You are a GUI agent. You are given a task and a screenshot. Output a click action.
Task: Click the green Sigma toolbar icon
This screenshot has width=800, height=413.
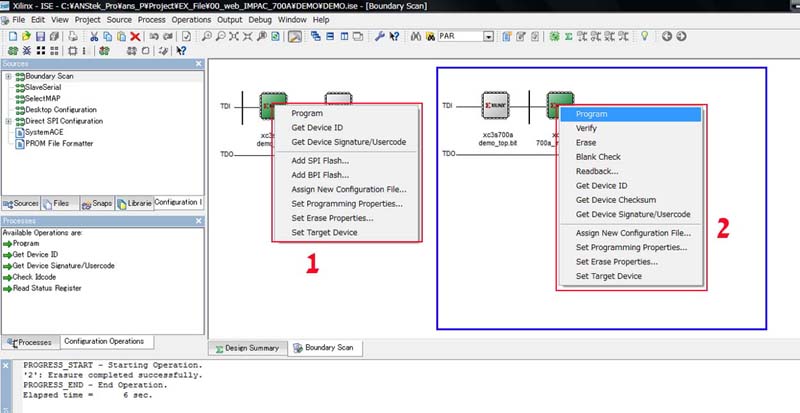568,36
